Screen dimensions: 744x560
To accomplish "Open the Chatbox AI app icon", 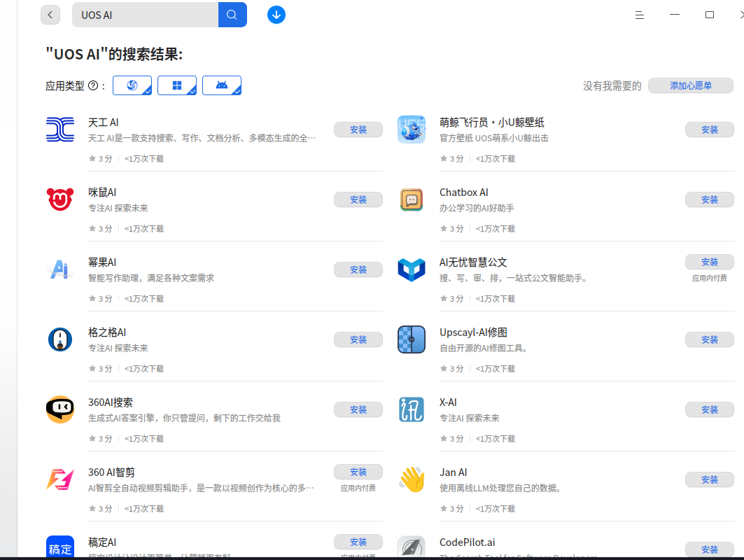I will pos(412,199).
